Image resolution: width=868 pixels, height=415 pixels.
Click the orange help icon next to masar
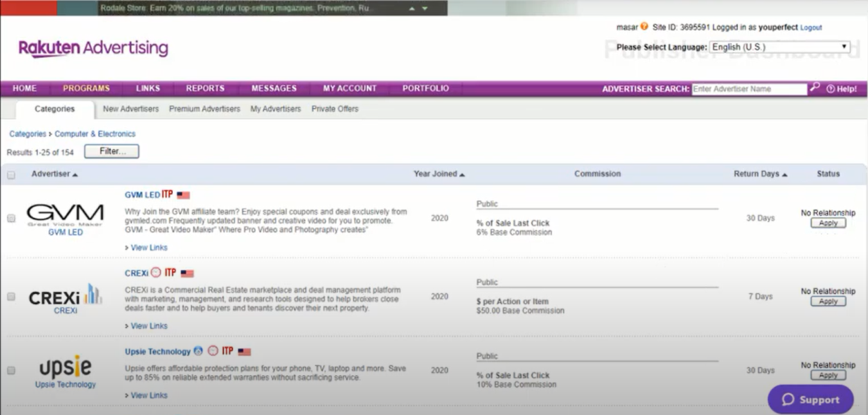click(644, 27)
